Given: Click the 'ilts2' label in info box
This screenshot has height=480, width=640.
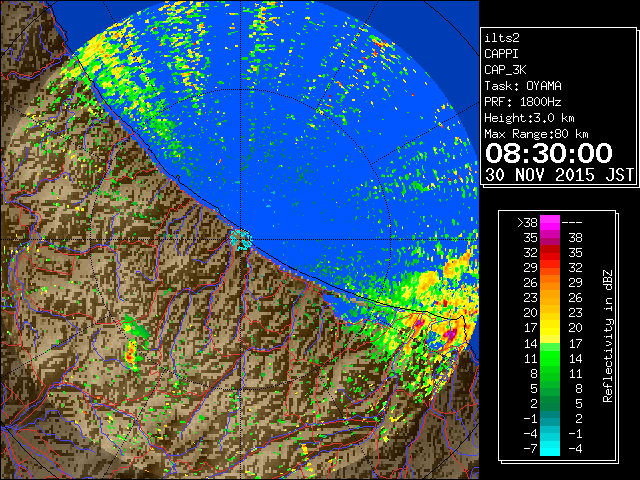Looking at the screenshot, I should pyautogui.click(x=502, y=38).
